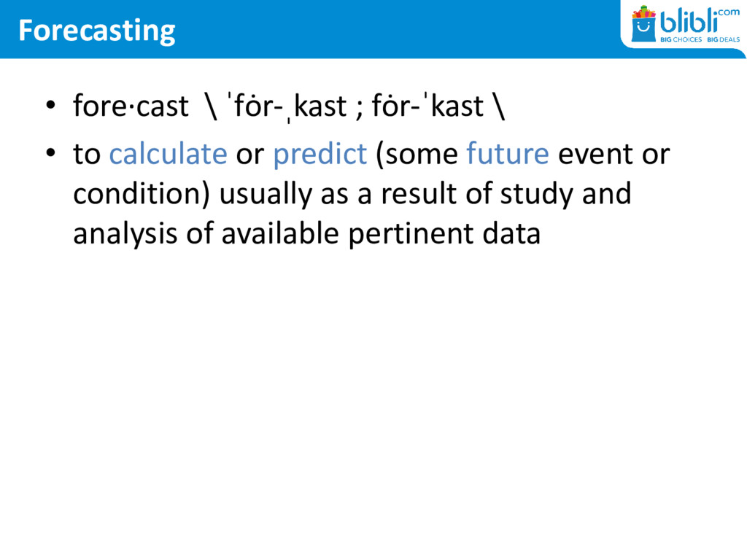The height and width of the screenshot is (560, 747).
Task: Click the second bullet point marker
Action: [50, 155]
